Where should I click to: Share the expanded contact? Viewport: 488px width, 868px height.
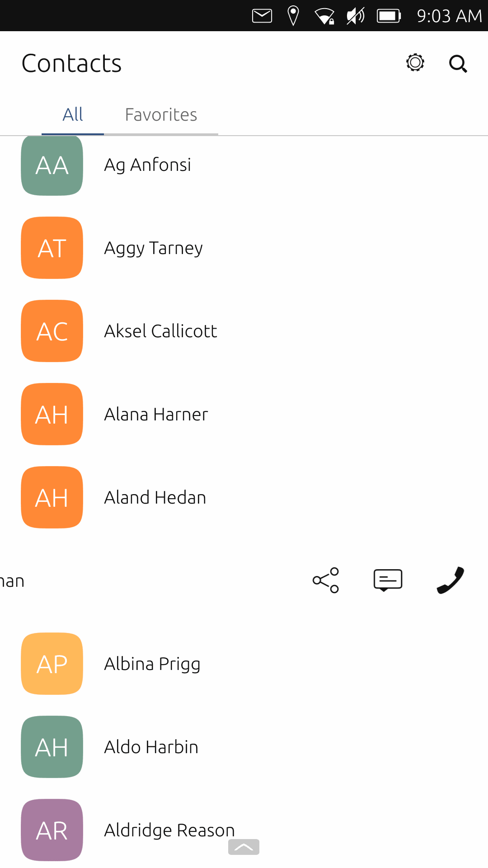click(325, 580)
